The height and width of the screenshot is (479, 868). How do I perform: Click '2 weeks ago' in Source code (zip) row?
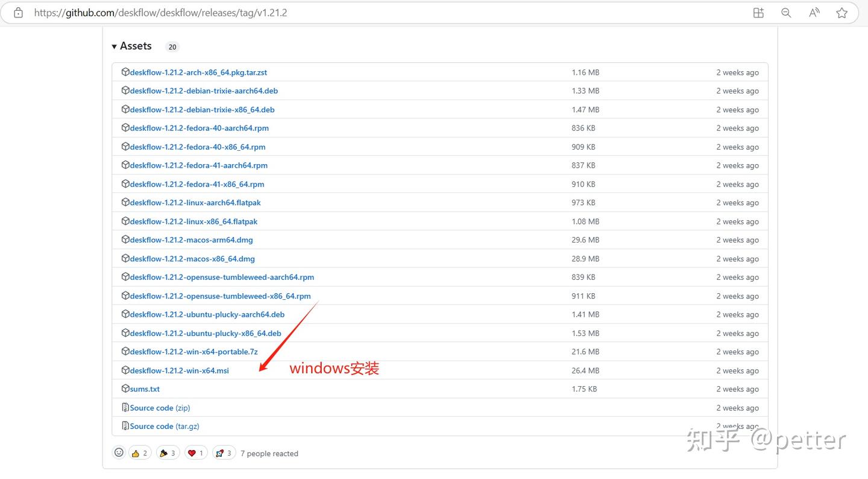pyautogui.click(x=737, y=408)
